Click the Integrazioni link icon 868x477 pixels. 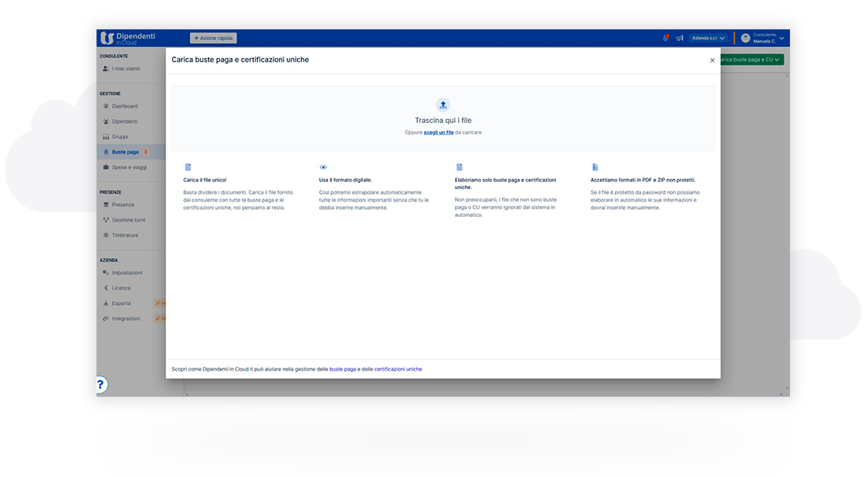click(x=106, y=319)
